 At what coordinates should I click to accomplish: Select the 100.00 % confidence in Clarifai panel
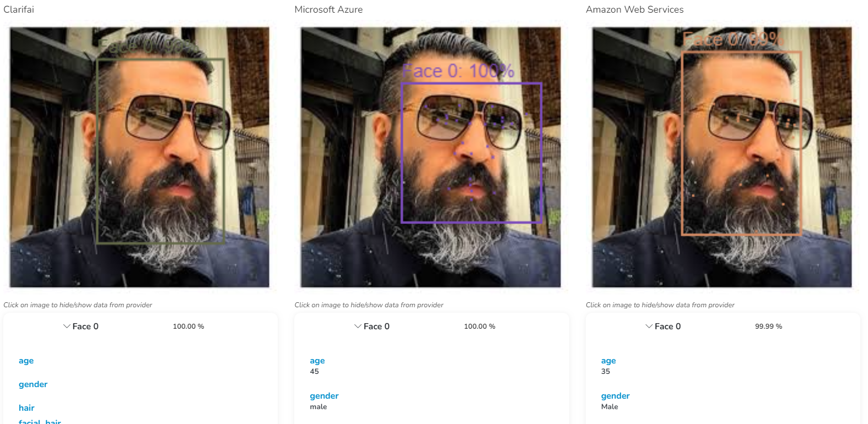tap(188, 327)
